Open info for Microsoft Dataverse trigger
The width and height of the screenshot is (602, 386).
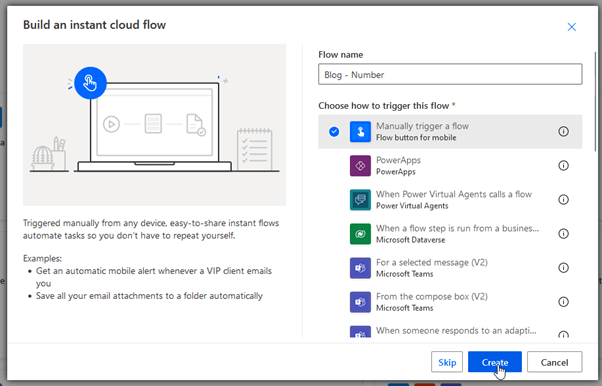[x=563, y=234]
